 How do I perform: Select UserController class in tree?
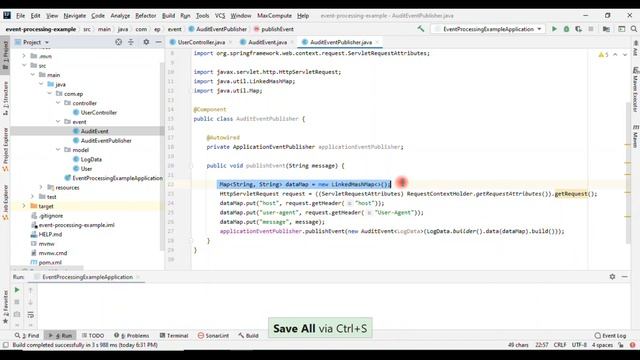pyautogui.click(x=99, y=112)
